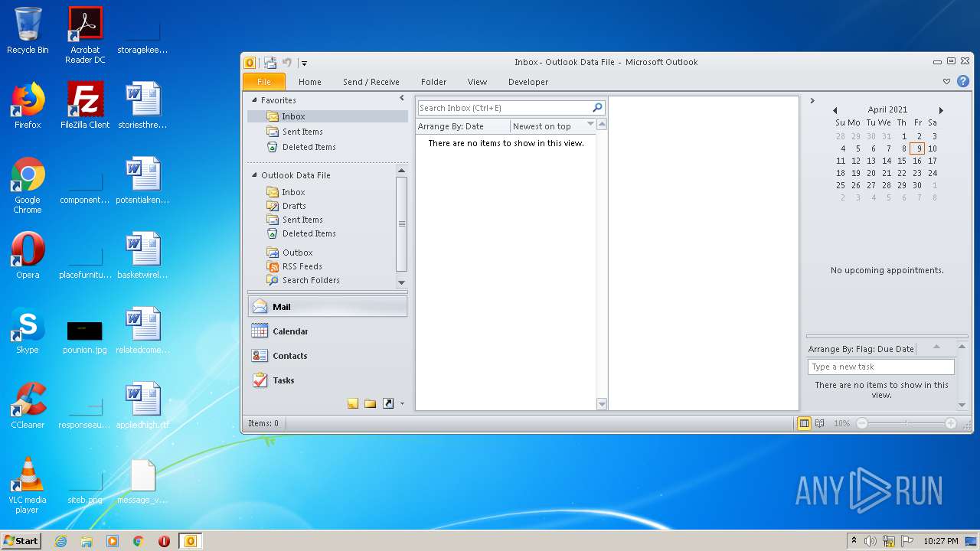Click the Notes icon in navigation pane
Screen dimensions: 980x551
coord(353,403)
